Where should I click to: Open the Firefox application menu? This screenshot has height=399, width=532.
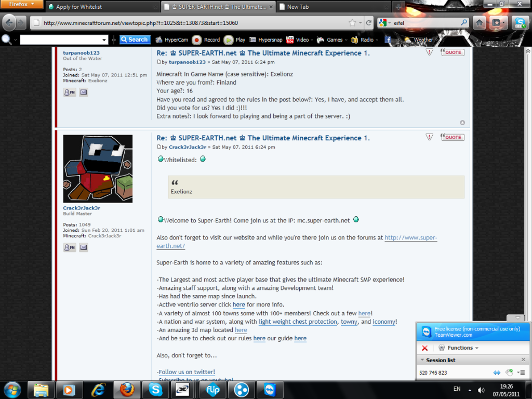pyautogui.click(x=22, y=4)
